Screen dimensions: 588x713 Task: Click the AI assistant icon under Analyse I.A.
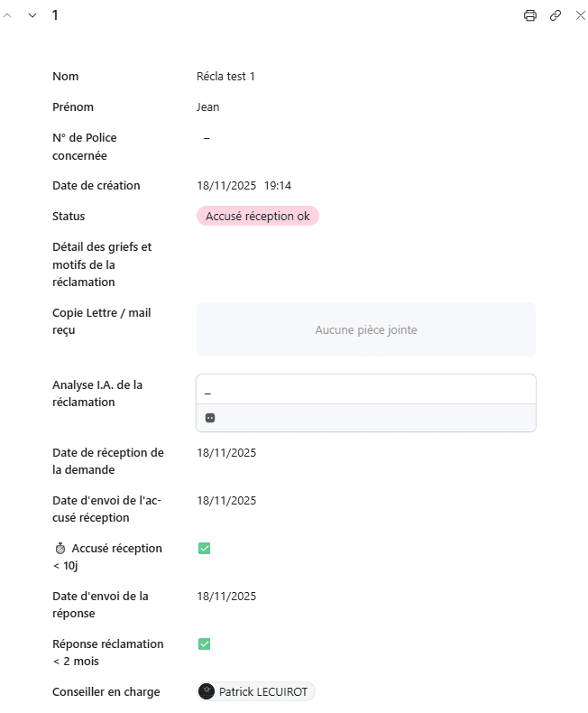click(x=210, y=418)
